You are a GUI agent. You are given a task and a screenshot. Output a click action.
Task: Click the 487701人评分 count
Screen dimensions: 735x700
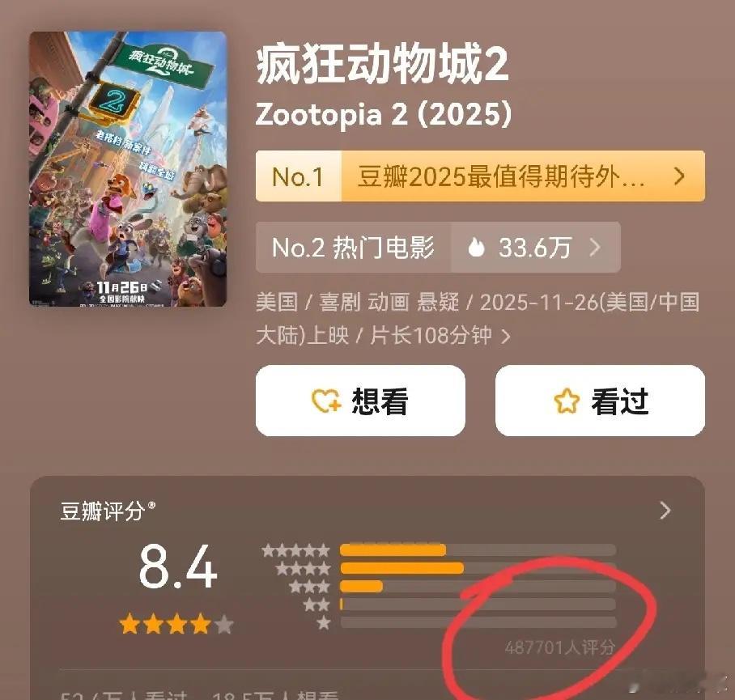click(x=560, y=647)
